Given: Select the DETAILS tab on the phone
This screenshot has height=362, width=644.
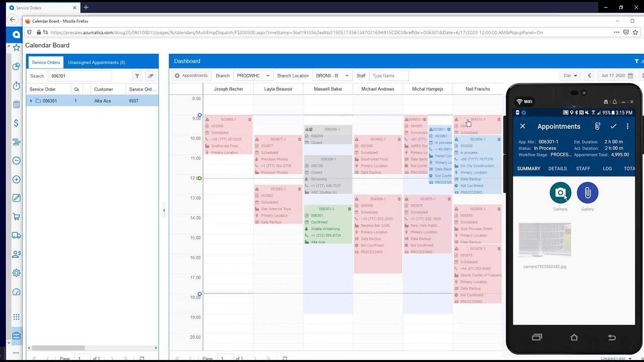Looking at the screenshot, I should point(557,168).
